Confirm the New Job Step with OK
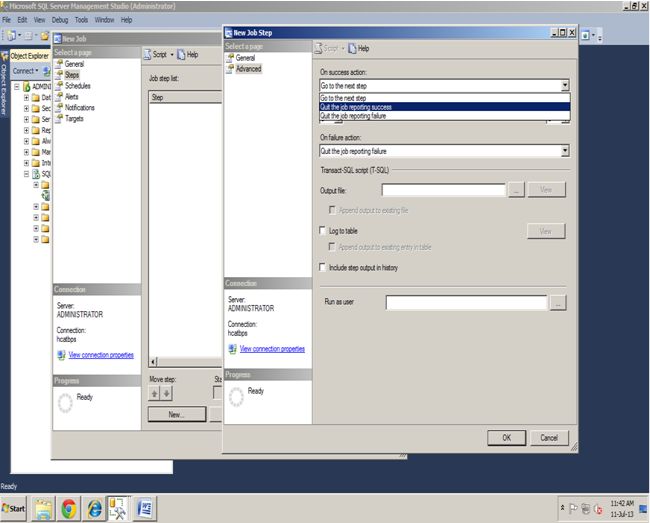650x523 pixels. 507,438
